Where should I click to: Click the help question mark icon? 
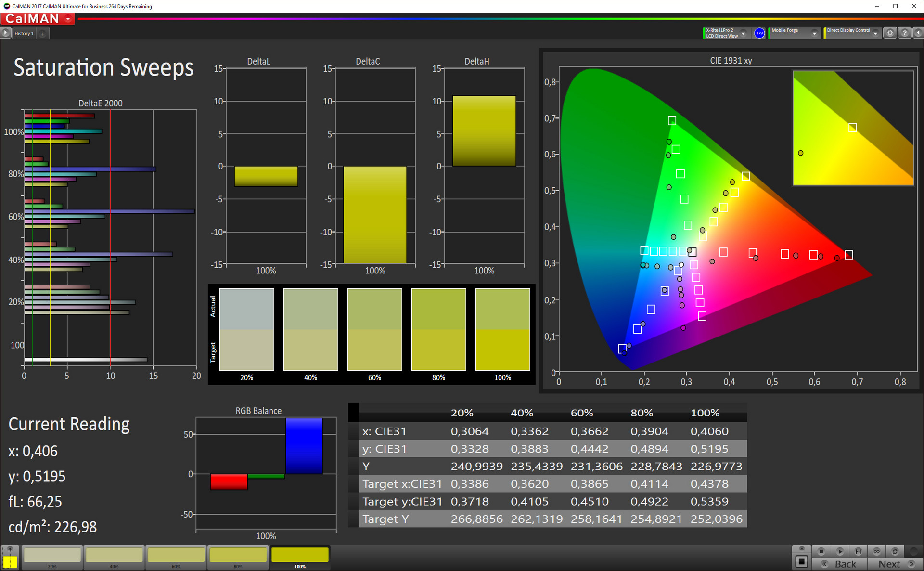[x=905, y=33]
